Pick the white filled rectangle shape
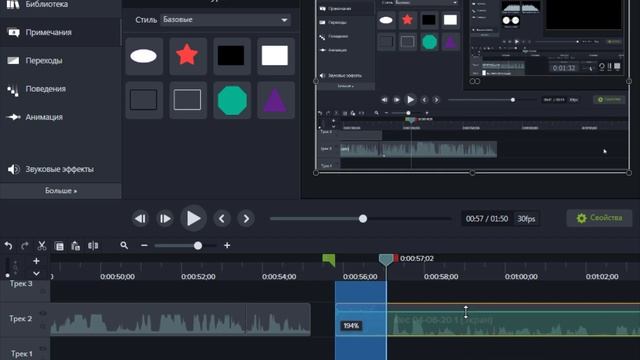 (275, 56)
